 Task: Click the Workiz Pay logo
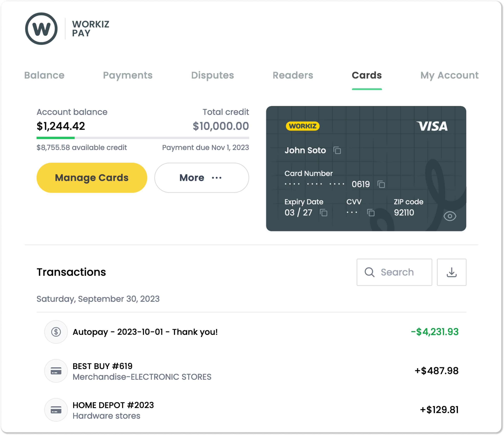67,29
